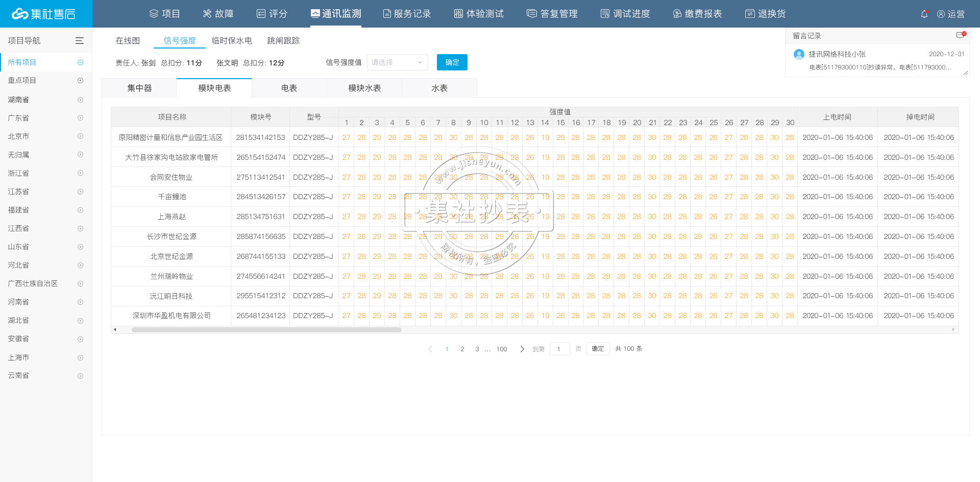Viewport: 980px width, 482px height.
Task: Expand the 湖南省 project group
Action: pos(80,99)
